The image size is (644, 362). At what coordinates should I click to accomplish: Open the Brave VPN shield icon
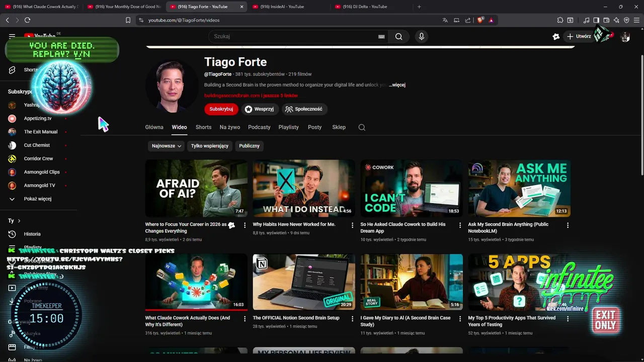tap(626, 20)
